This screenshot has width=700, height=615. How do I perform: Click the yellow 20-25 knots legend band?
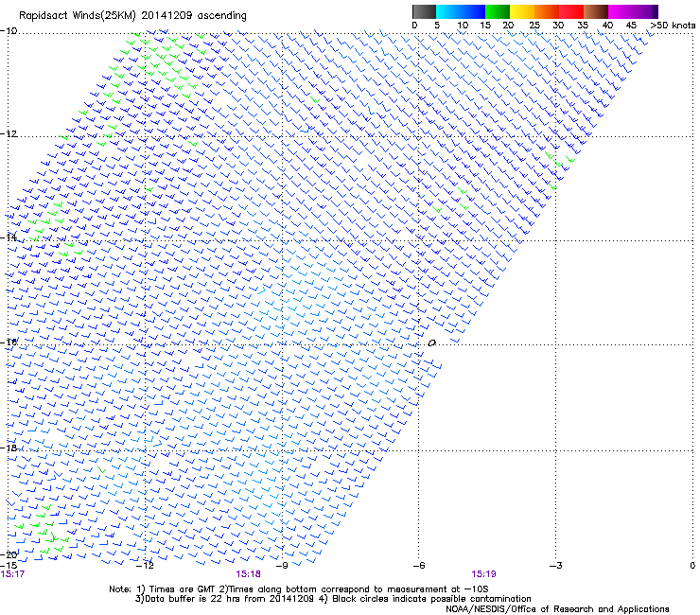click(522, 11)
